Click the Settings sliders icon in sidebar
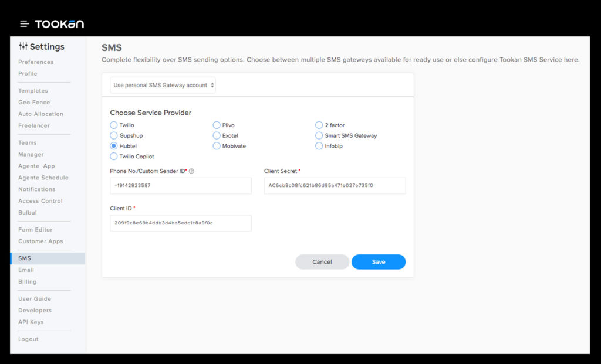601x364 pixels. click(23, 47)
